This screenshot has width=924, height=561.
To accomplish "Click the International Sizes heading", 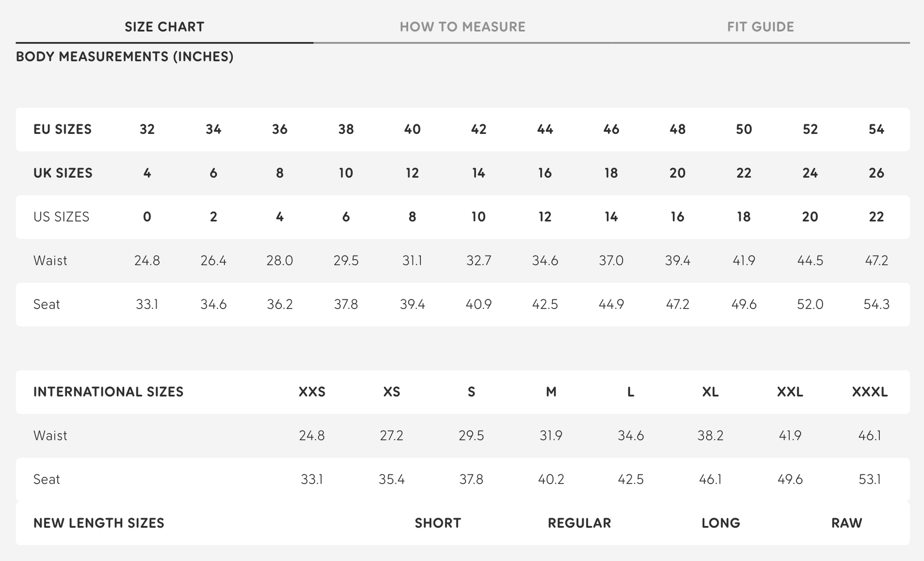I will click(108, 392).
